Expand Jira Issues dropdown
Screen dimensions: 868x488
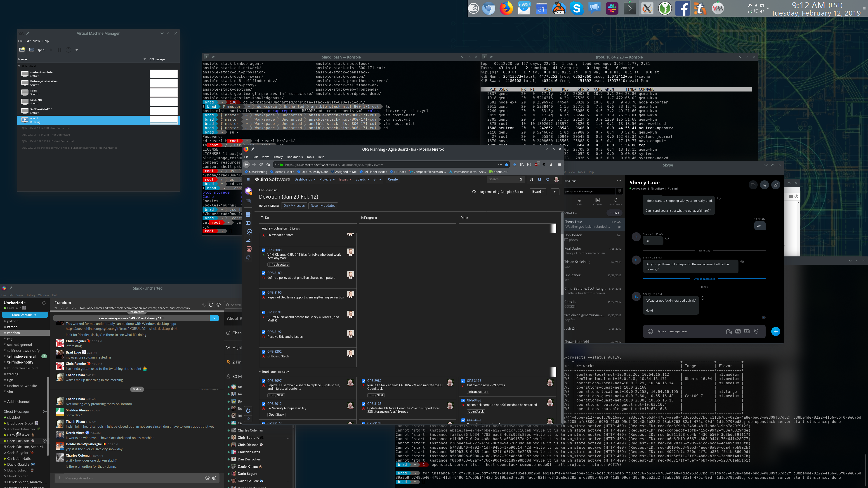(x=345, y=180)
